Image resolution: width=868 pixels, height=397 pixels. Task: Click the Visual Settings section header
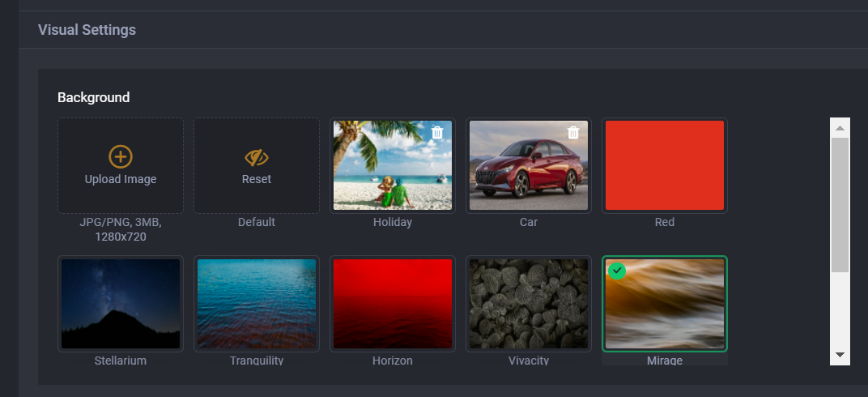[x=87, y=30]
